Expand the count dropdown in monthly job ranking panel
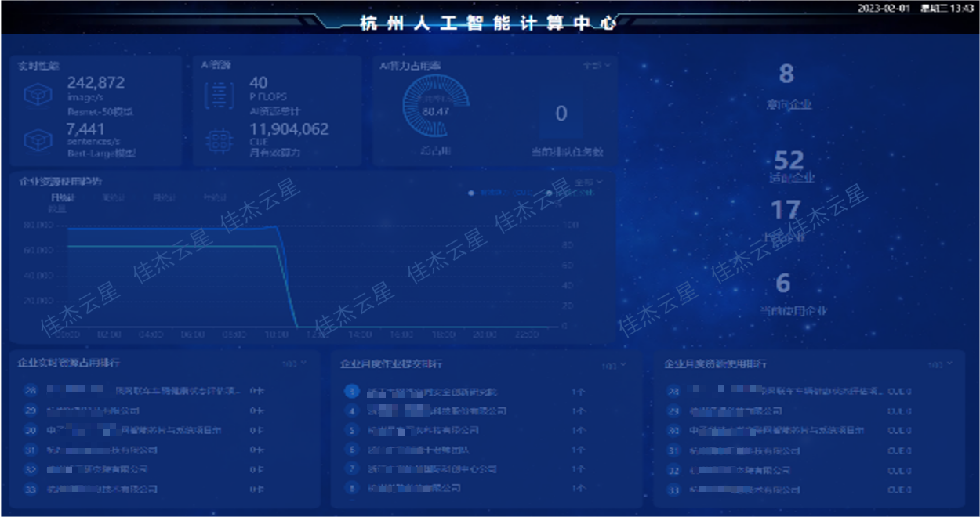This screenshot has height=517, width=980. click(613, 366)
